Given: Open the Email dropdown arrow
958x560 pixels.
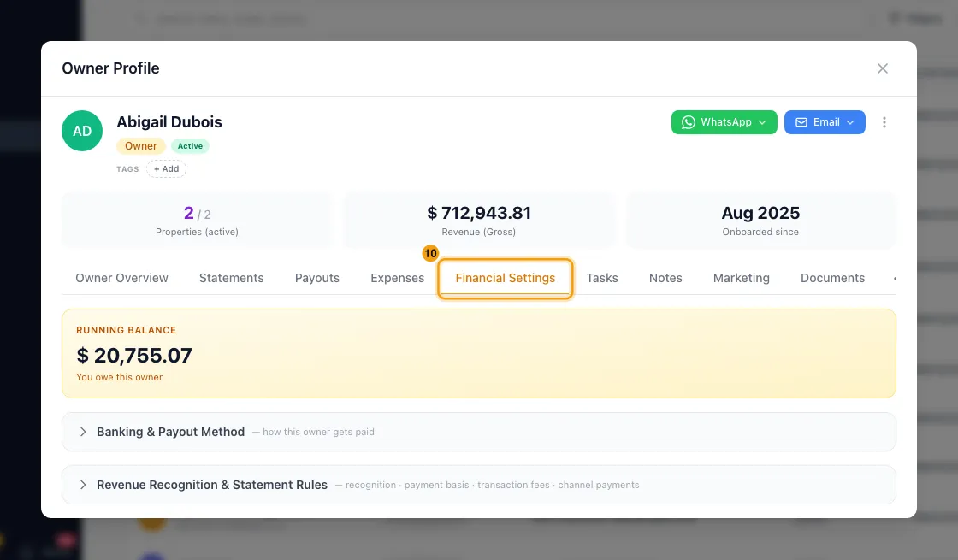Looking at the screenshot, I should [x=850, y=122].
